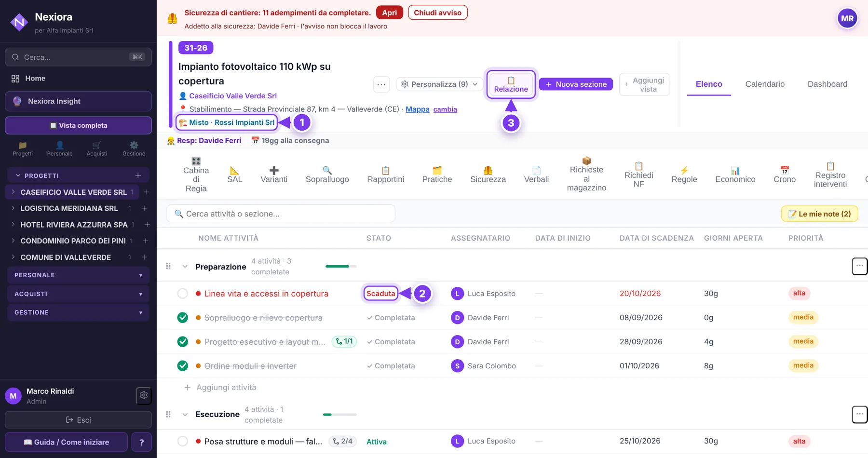Expand Caseificio Valle Verde Srl tree item

tap(13, 192)
